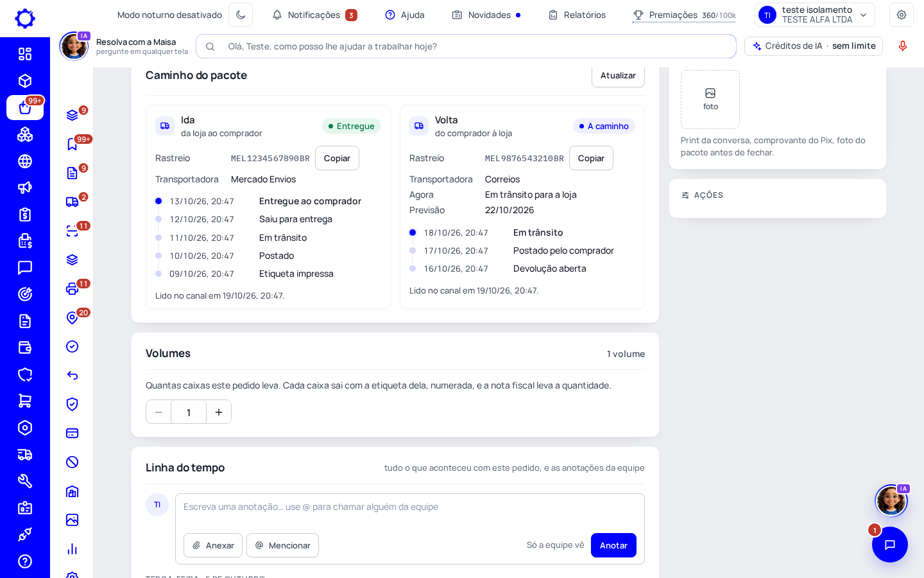
Task: Toggle the night mode moon button
Action: pyautogui.click(x=241, y=15)
